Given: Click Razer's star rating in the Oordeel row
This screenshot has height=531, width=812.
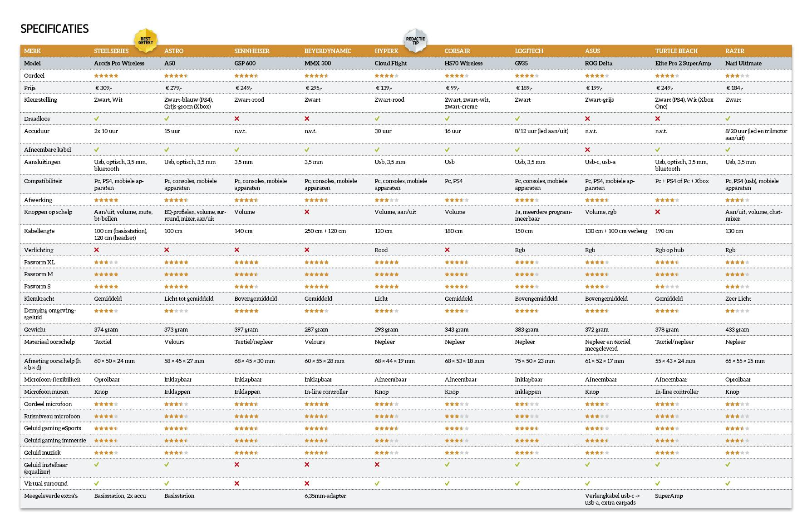Looking at the screenshot, I should point(738,76).
